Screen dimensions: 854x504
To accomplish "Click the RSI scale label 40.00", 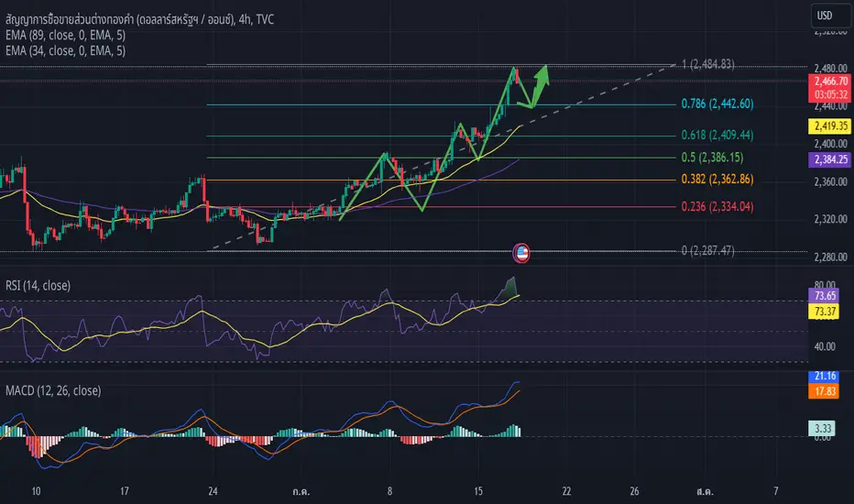I will 824,346.
